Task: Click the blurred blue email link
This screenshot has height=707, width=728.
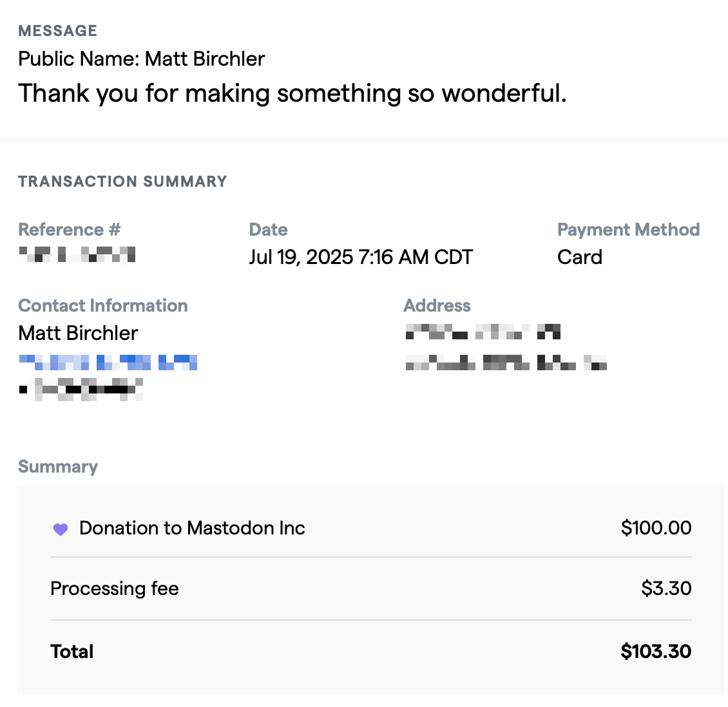Action: pos(108,363)
